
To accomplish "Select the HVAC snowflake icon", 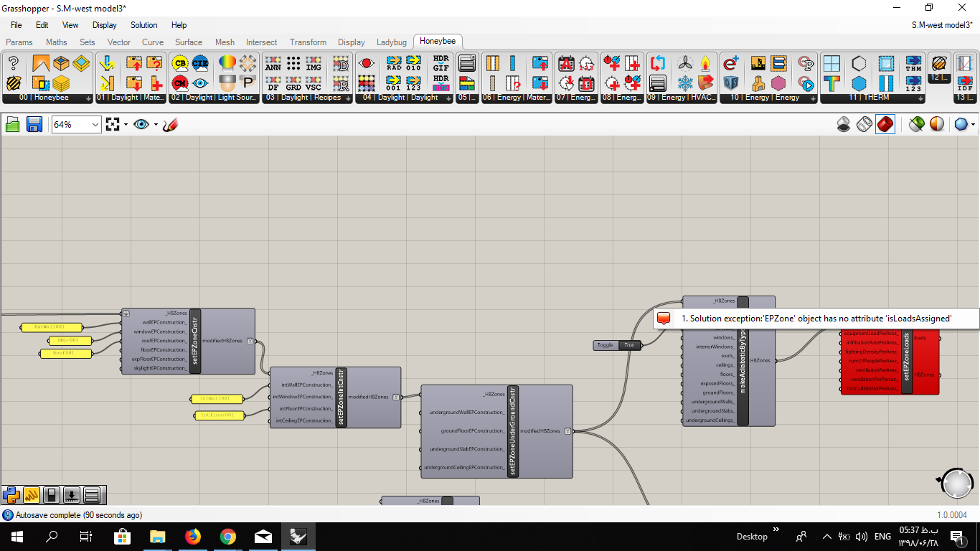I will click(685, 83).
